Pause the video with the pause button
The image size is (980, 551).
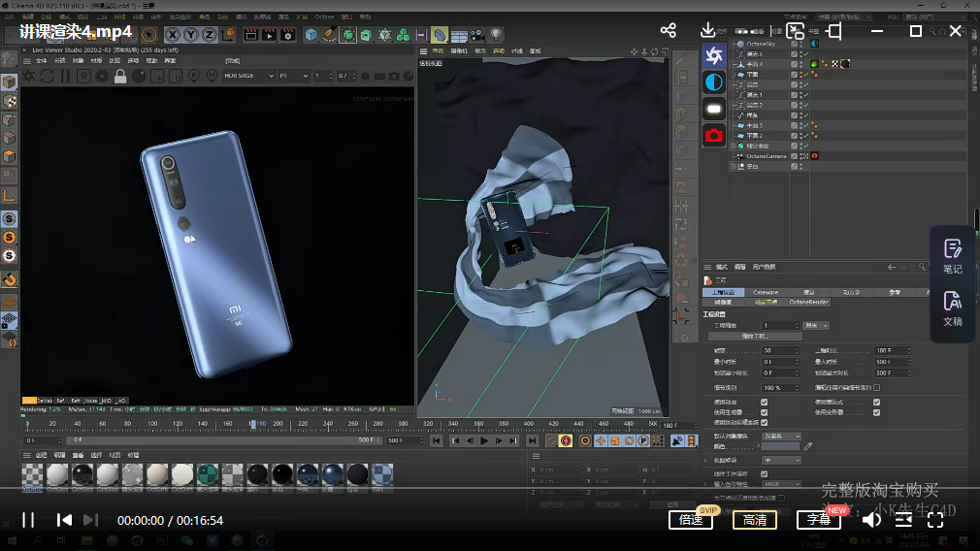point(28,520)
